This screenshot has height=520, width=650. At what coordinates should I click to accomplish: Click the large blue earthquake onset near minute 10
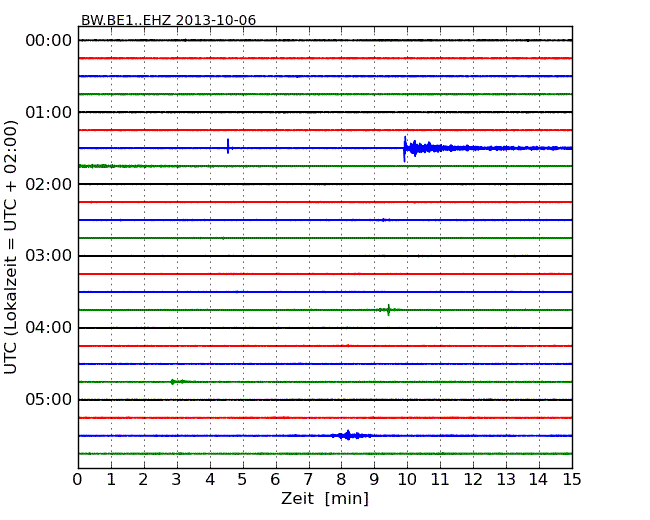405,148
